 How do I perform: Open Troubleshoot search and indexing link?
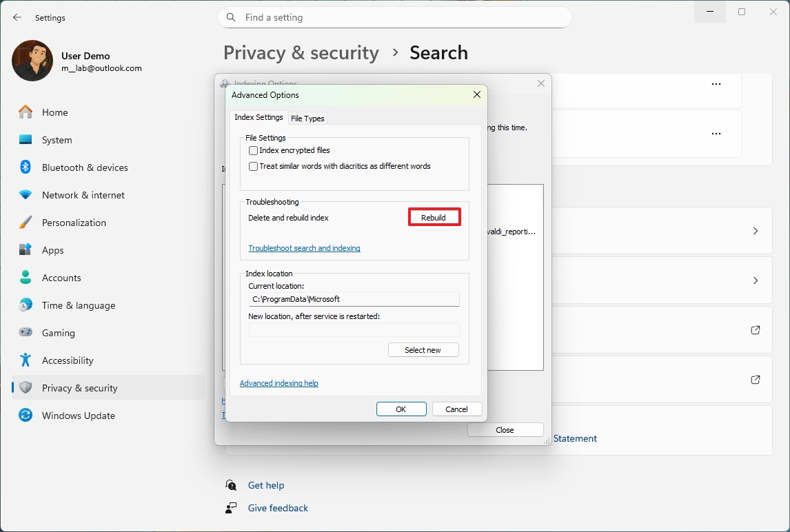(x=304, y=248)
